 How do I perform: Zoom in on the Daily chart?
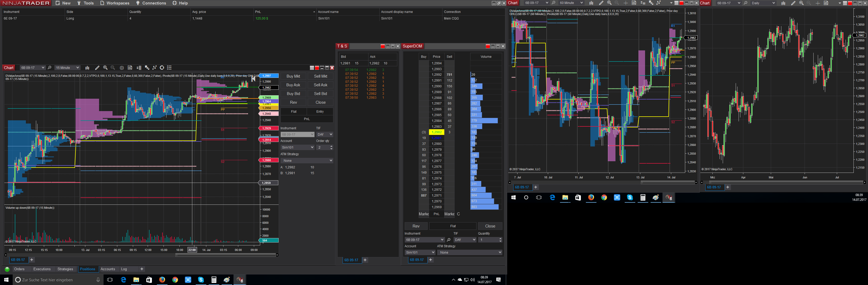(801, 3)
